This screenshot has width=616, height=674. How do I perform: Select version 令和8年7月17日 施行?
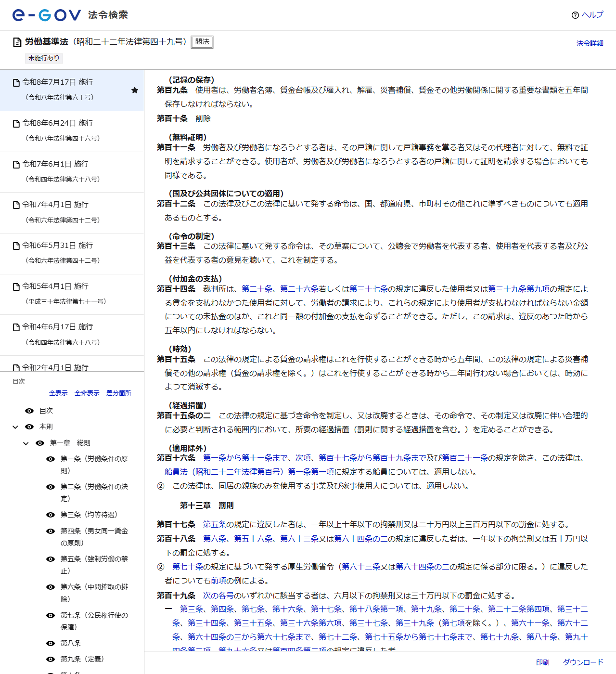pos(72,91)
